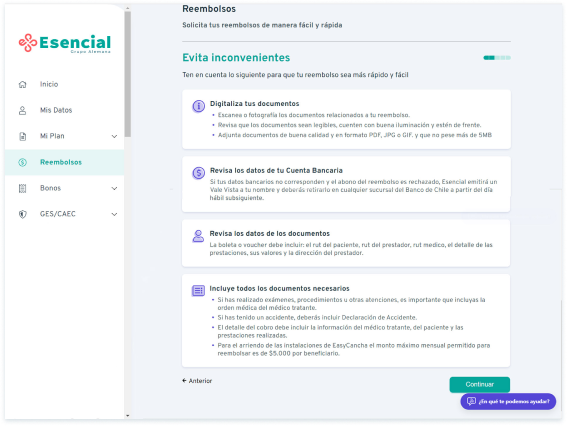Expand the Bonos submenu chevron

point(114,188)
